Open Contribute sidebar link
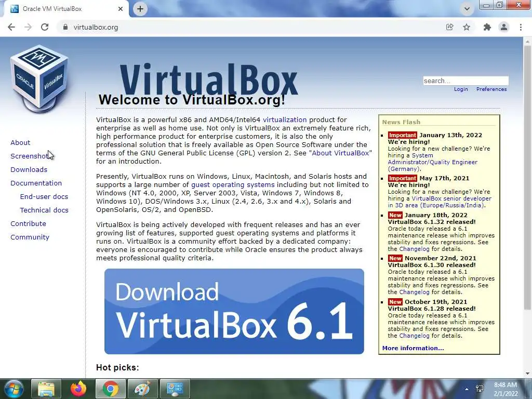This screenshot has width=532, height=399. [x=28, y=224]
